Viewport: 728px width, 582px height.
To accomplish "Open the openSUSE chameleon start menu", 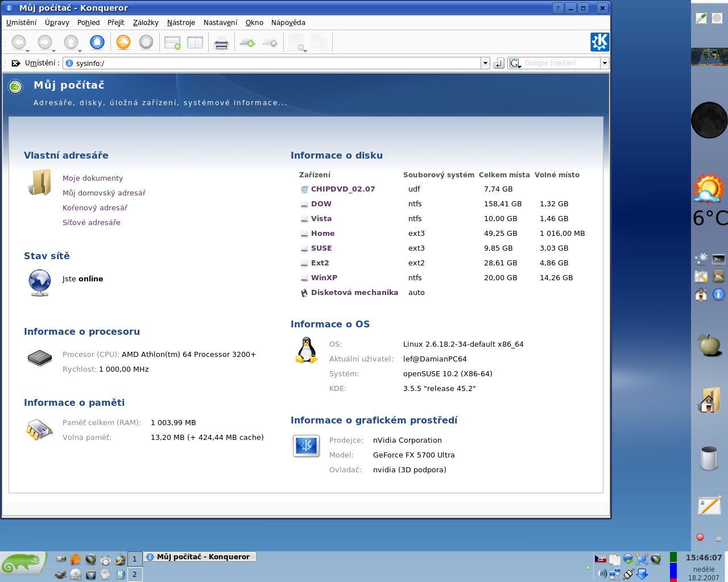I will click(23, 563).
